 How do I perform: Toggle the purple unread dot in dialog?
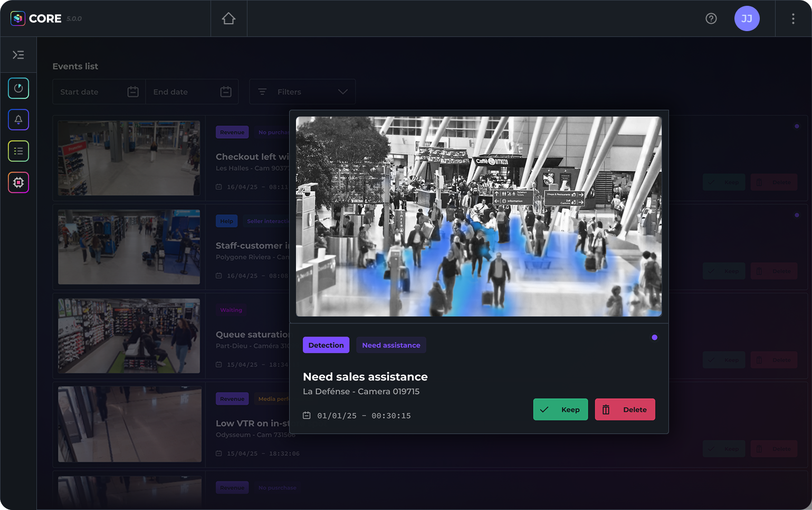click(654, 338)
